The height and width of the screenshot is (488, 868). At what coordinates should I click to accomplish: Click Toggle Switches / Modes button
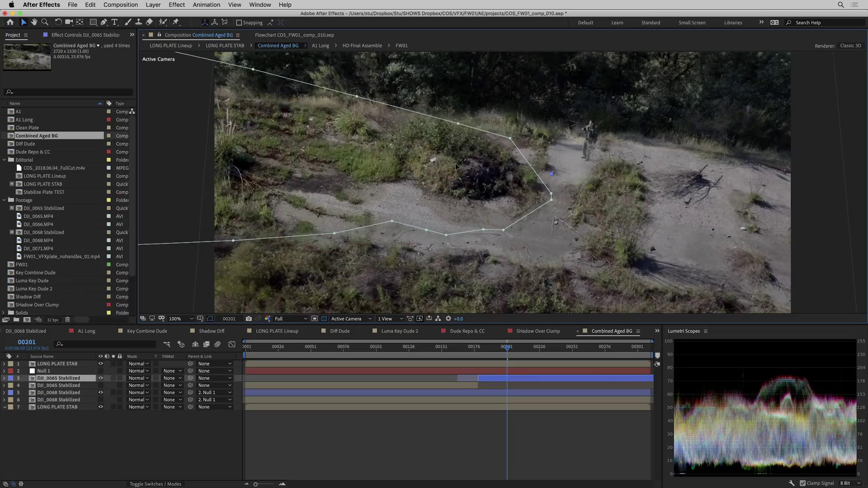(155, 484)
